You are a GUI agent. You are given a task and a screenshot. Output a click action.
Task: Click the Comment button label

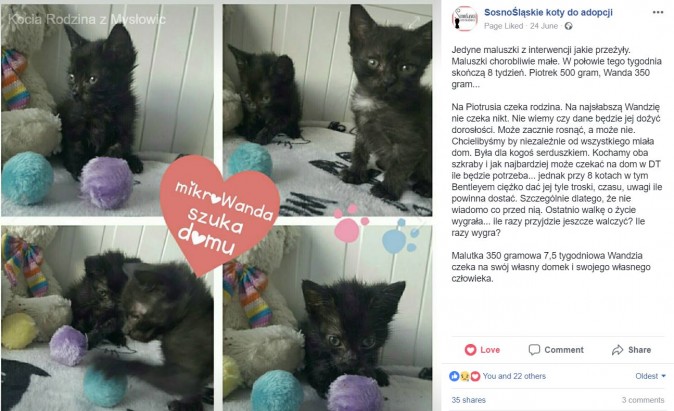[x=564, y=350]
